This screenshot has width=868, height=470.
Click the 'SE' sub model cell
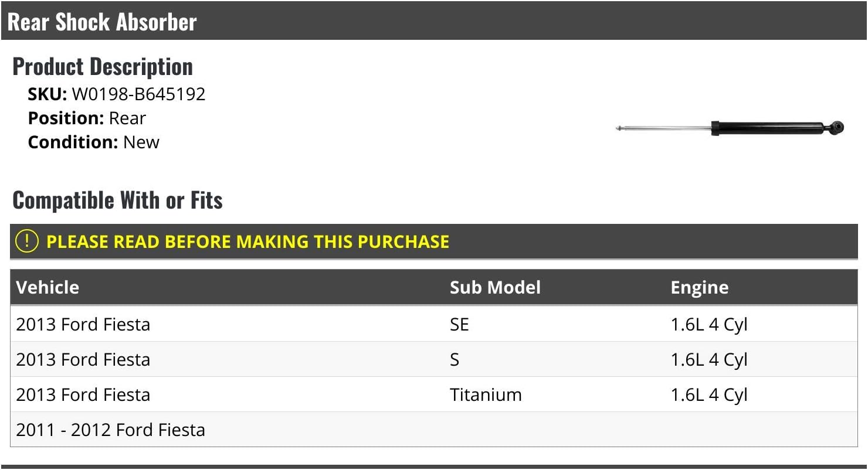pos(459,324)
